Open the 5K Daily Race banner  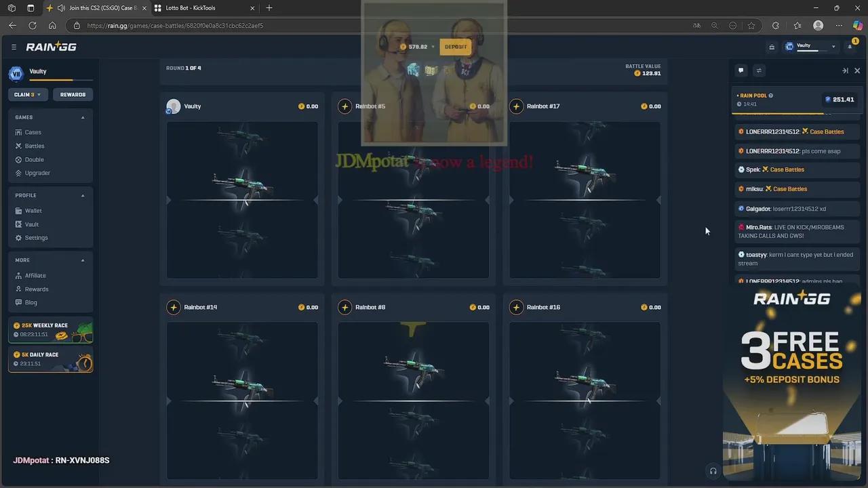(x=51, y=359)
